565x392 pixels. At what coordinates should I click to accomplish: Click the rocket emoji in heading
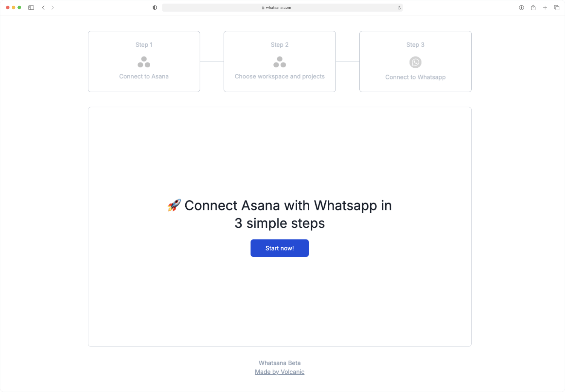click(174, 205)
